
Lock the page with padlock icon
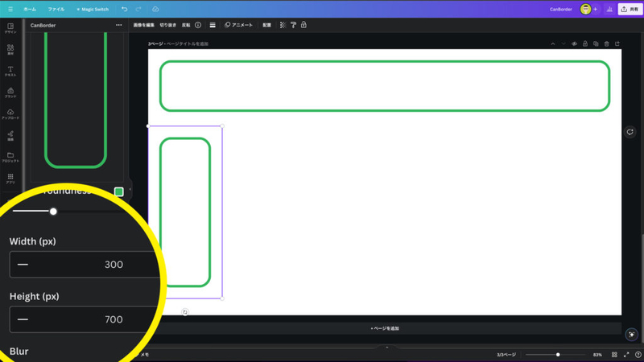pos(585,43)
